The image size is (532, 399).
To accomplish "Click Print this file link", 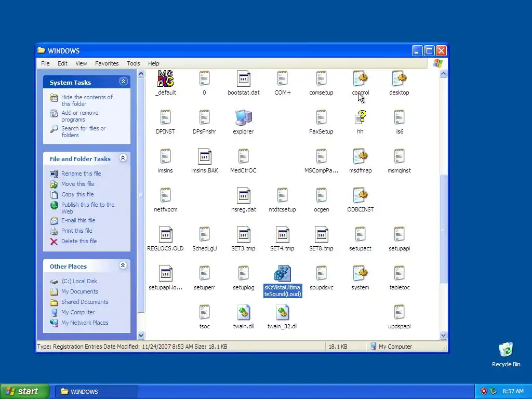I will (77, 231).
